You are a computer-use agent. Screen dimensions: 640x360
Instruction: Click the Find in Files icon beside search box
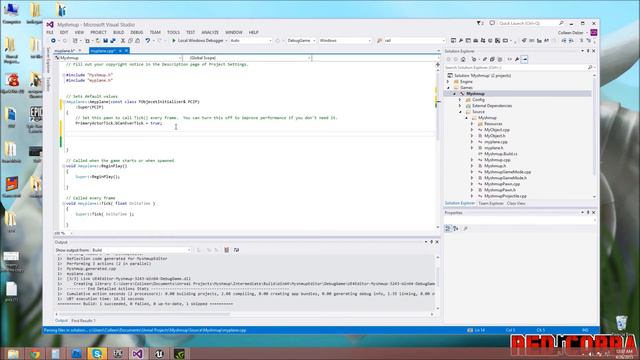point(379,41)
